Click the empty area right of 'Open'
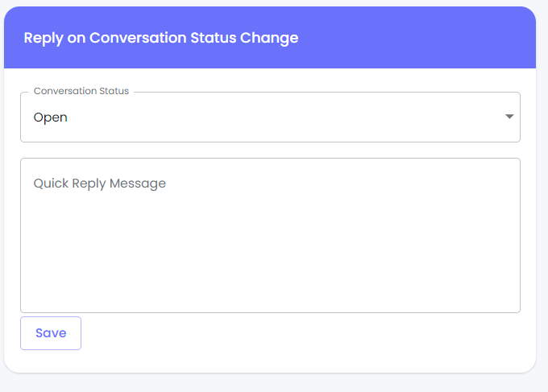This screenshot has width=548, height=392. pyautogui.click(x=282, y=118)
